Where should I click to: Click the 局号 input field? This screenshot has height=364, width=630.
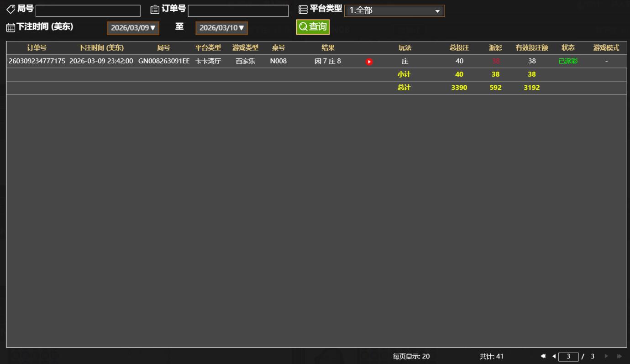(88, 11)
